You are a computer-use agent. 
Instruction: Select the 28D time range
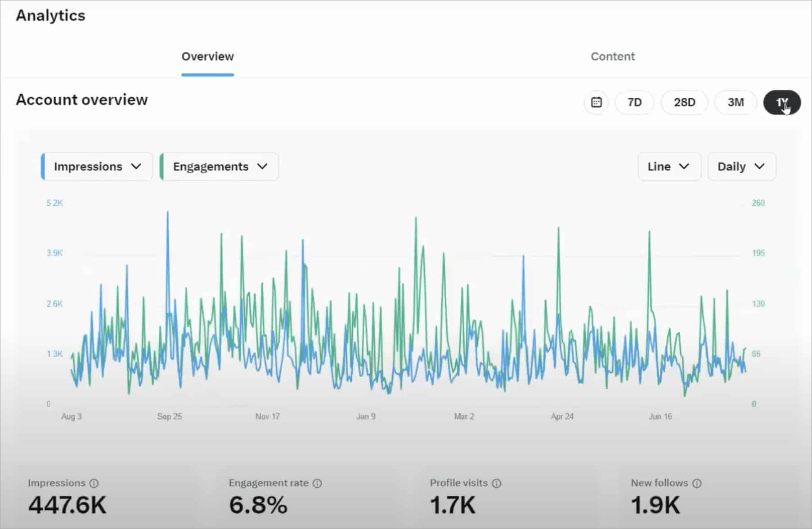pos(684,102)
